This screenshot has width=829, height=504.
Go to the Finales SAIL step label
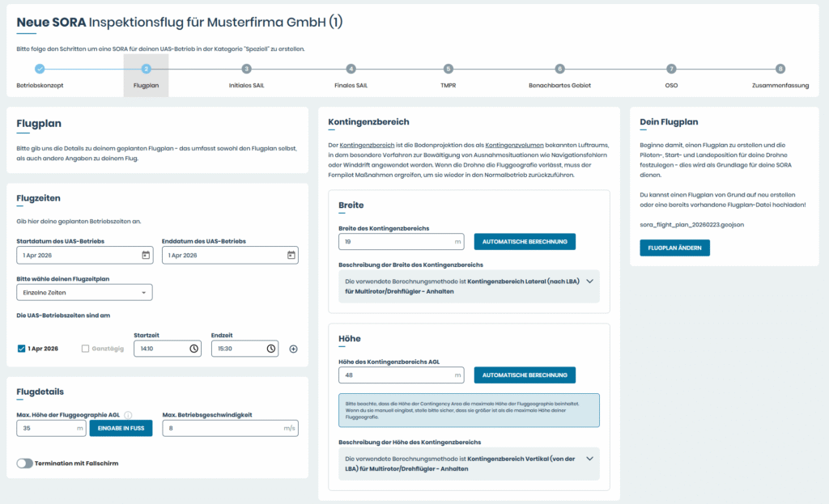[351, 86]
